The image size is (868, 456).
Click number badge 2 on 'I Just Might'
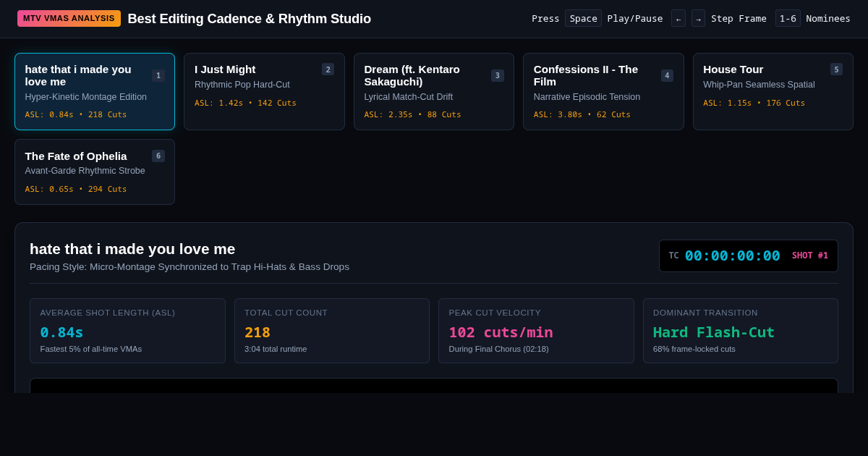(328, 69)
